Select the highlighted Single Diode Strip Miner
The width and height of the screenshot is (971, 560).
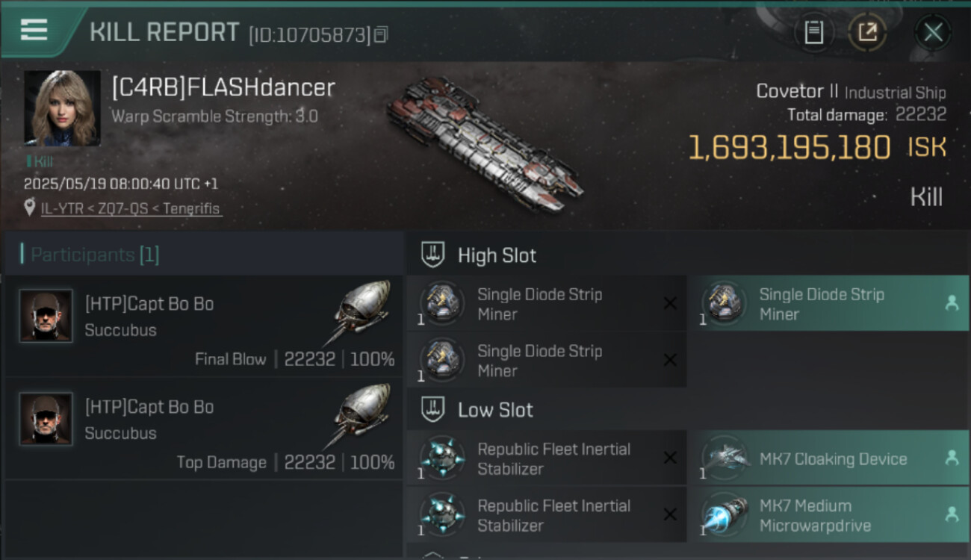821,304
